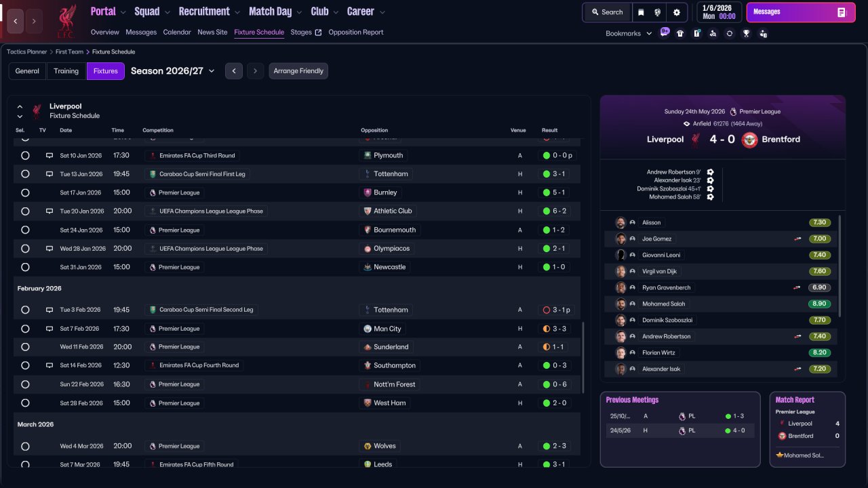Click the circular refresh bookmark icon
The height and width of the screenshot is (488, 868).
click(730, 33)
